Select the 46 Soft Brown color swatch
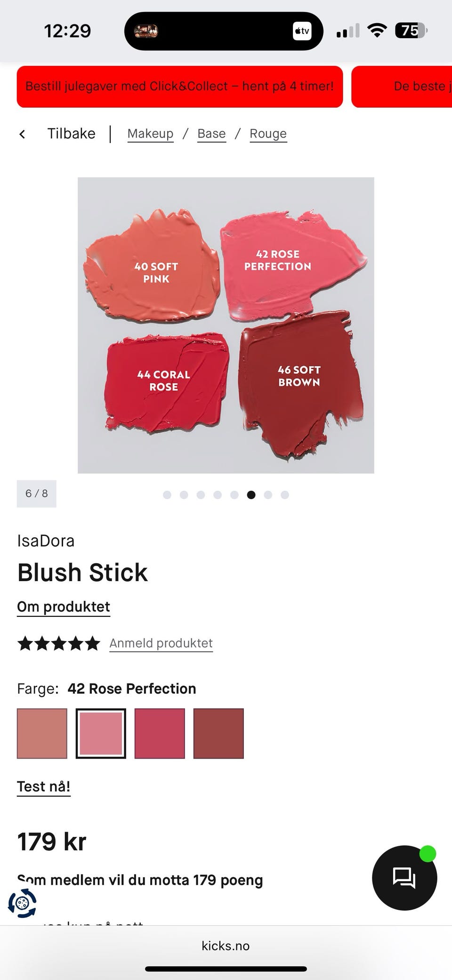This screenshot has width=452, height=980. click(x=218, y=734)
